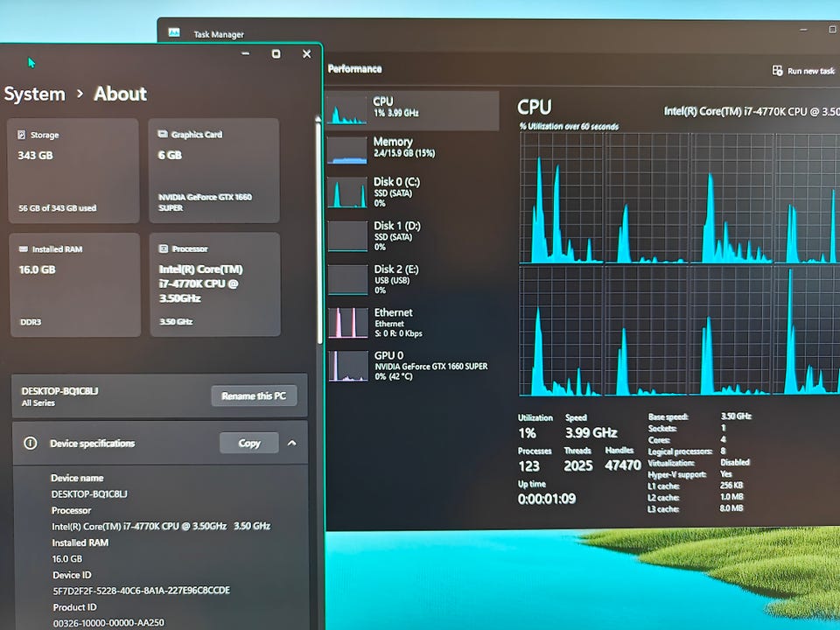840x630 pixels.
Task: Click the Processor card icon
Action: [x=164, y=248]
